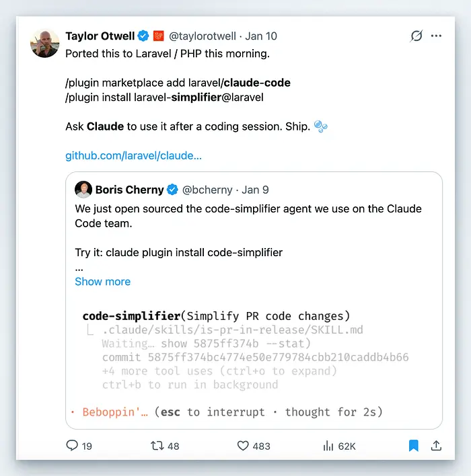The height and width of the screenshot is (476, 471).
Task: Open the more options ellipsis menu
Action: (437, 36)
